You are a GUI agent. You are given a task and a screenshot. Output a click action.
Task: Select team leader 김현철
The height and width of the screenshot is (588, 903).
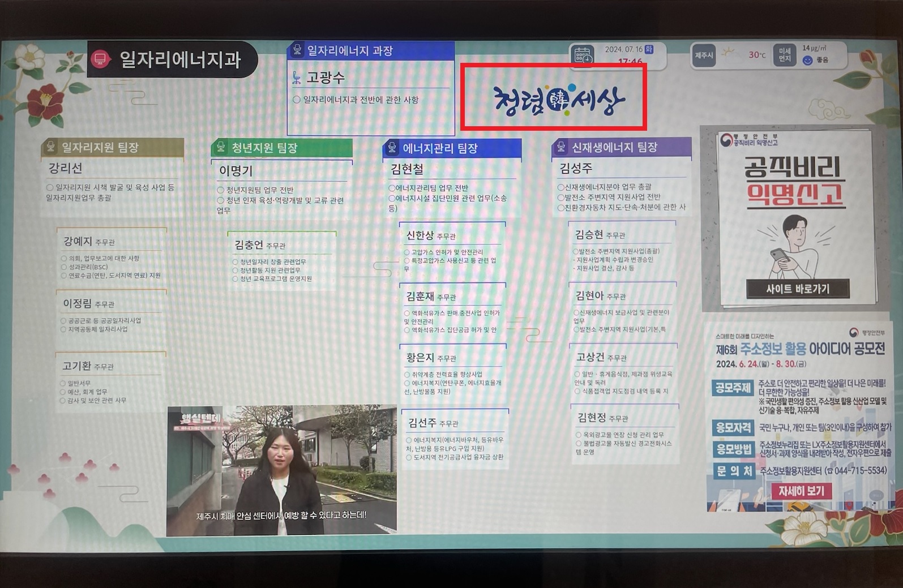pos(407,169)
